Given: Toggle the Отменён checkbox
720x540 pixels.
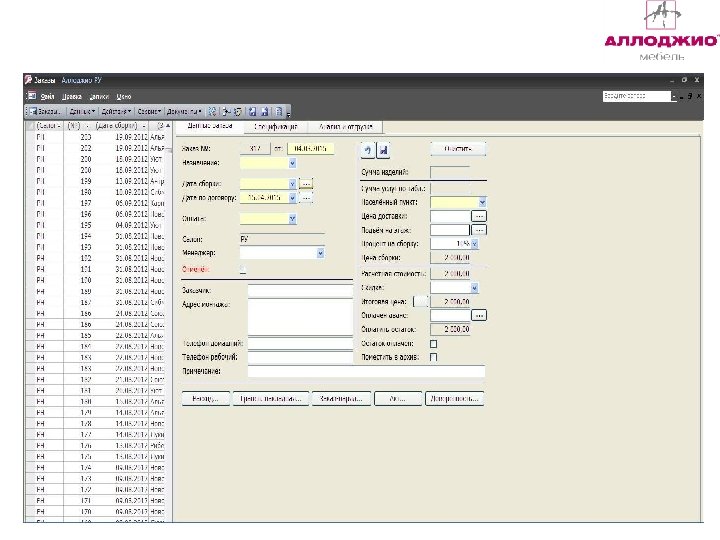Looking at the screenshot, I should pos(243,270).
